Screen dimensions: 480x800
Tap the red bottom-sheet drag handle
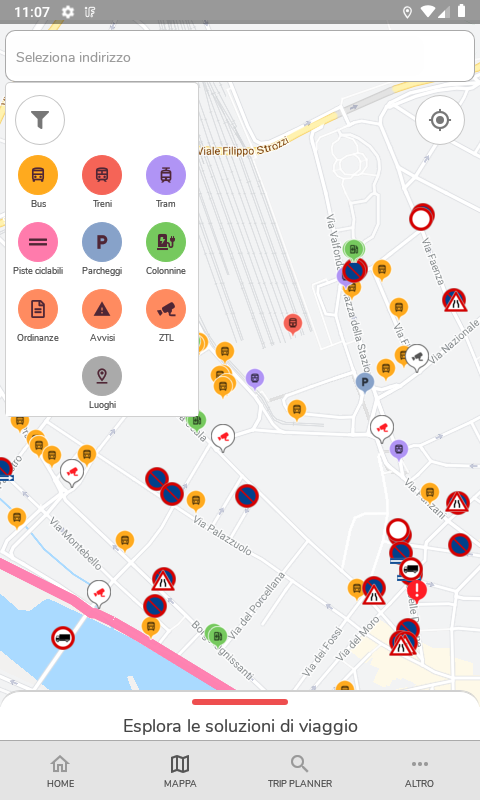tap(240, 702)
